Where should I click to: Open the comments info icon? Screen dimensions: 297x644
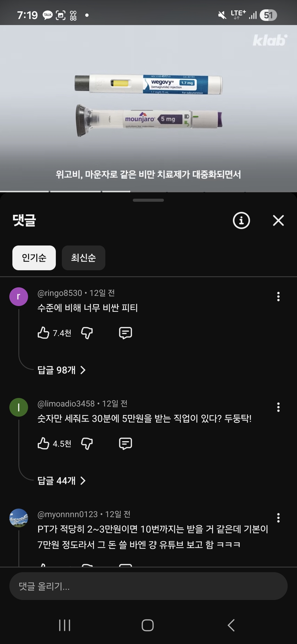(241, 220)
